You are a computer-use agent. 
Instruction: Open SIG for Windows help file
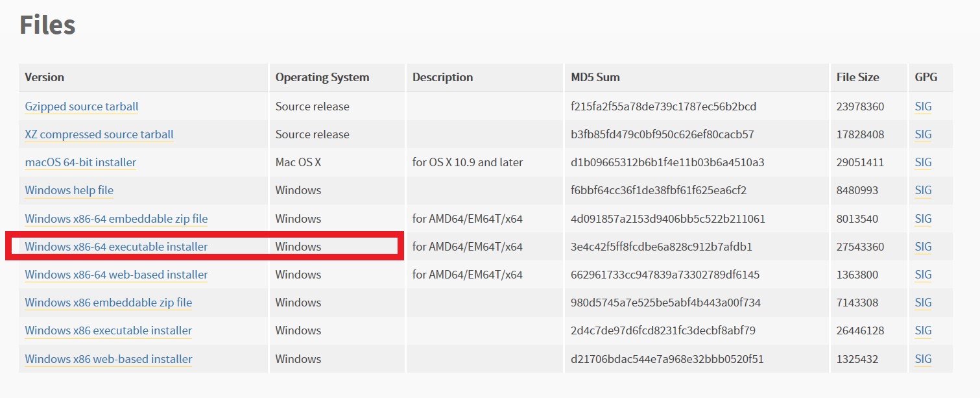click(923, 190)
